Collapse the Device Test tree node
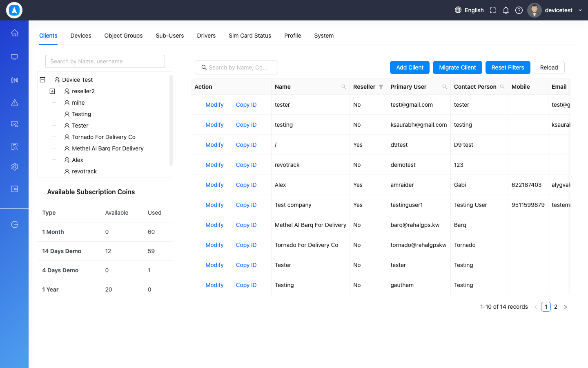The height and width of the screenshot is (368, 588). 42,80
